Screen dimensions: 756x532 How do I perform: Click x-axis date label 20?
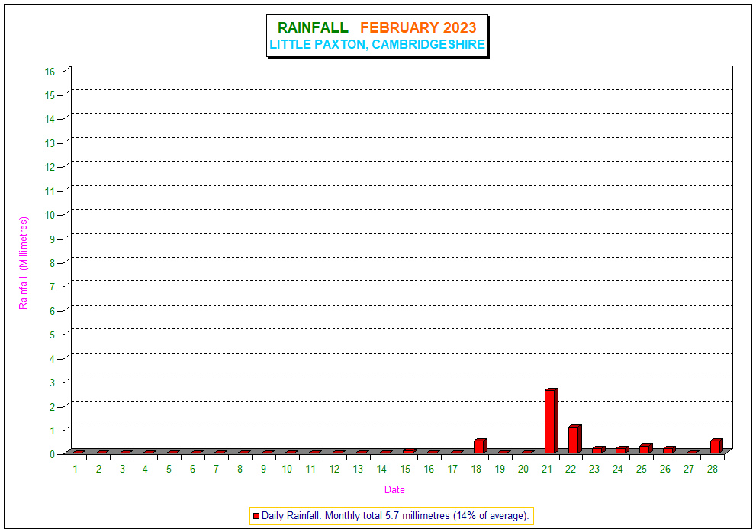tap(523, 470)
